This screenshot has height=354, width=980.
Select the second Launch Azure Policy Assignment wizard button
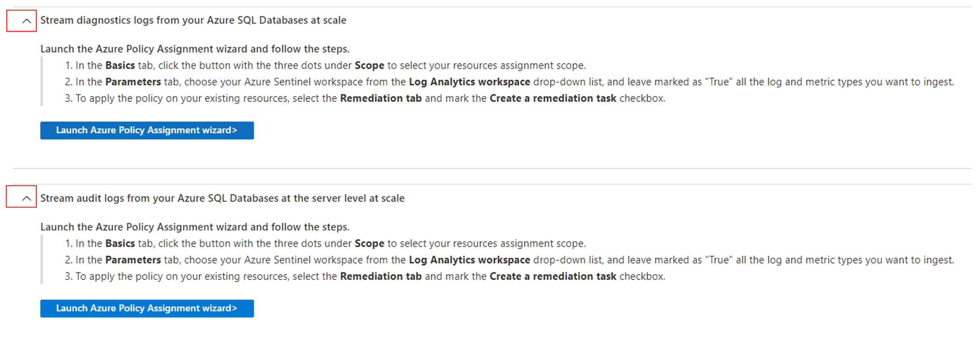(147, 308)
